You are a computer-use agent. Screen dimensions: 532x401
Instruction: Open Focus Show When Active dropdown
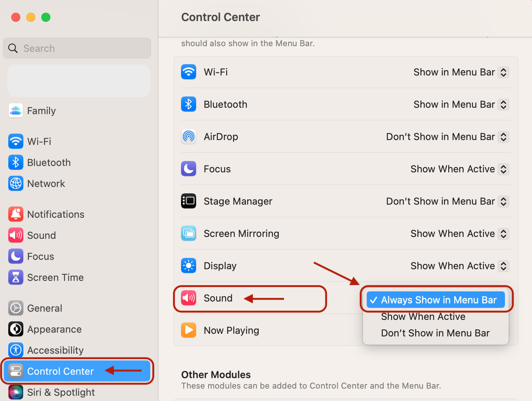[x=460, y=169]
